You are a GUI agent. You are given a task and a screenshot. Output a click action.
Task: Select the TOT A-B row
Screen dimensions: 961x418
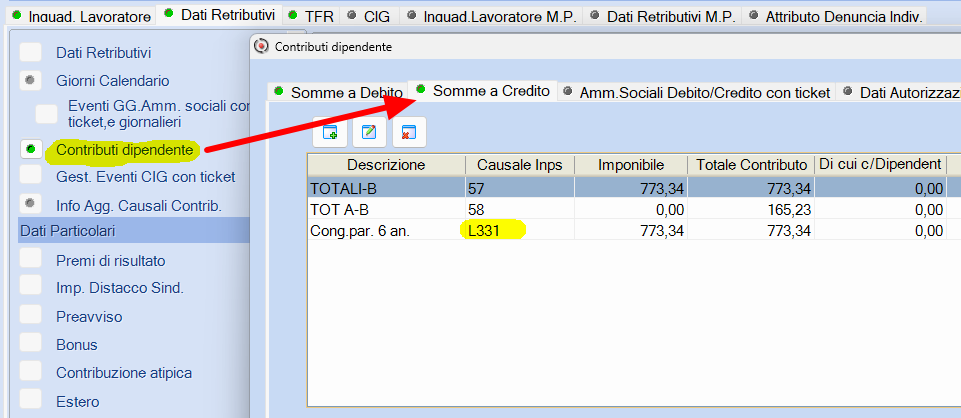[634, 210]
